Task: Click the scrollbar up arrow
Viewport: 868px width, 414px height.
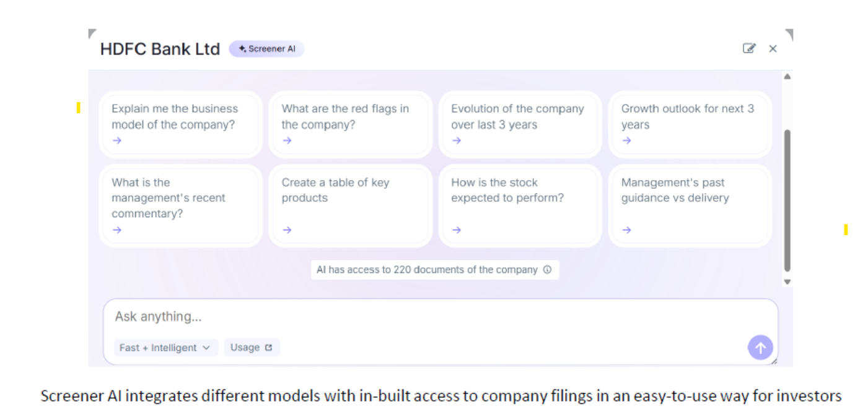Action: [x=787, y=77]
